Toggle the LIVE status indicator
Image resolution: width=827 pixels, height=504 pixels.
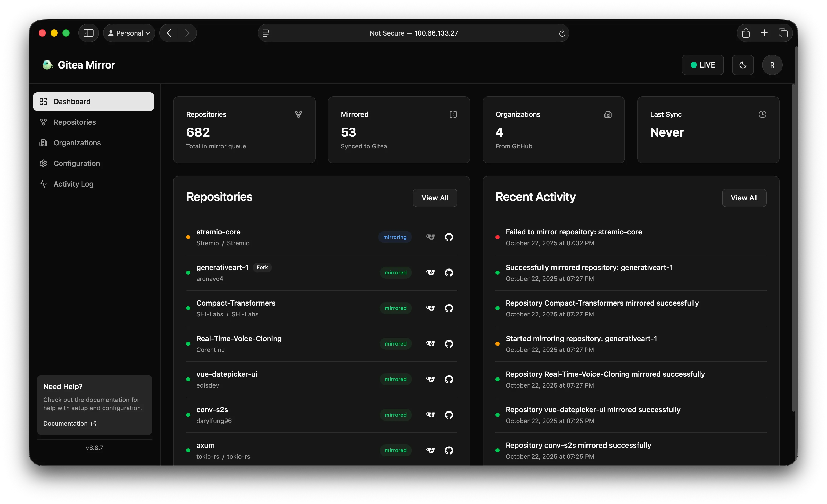702,65
